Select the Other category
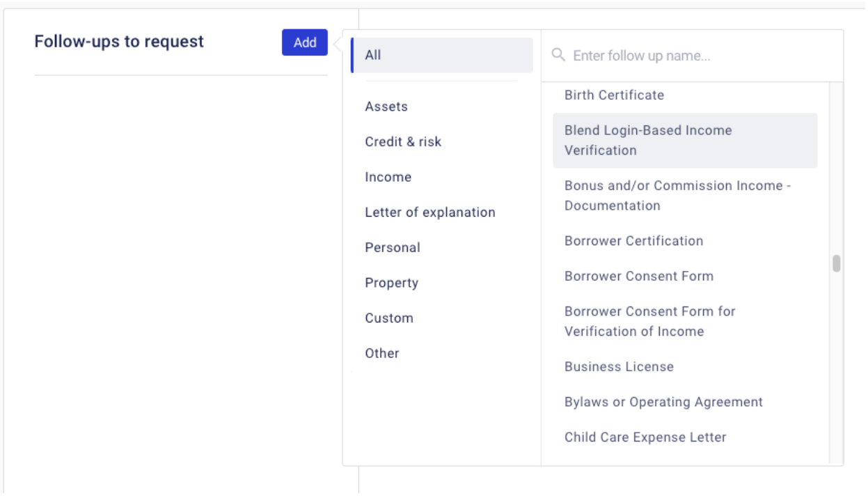The width and height of the screenshot is (868, 498). click(x=381, y=353)
